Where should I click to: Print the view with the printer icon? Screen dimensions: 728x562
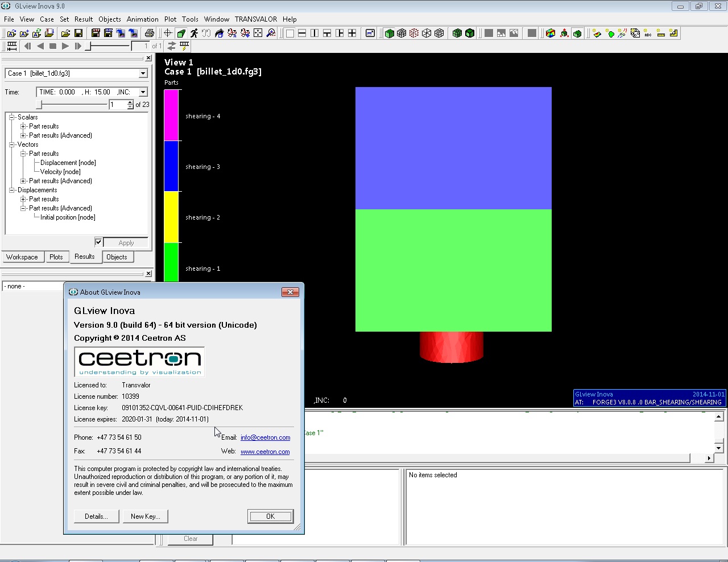pyautogui.click(x=150, y=33)
